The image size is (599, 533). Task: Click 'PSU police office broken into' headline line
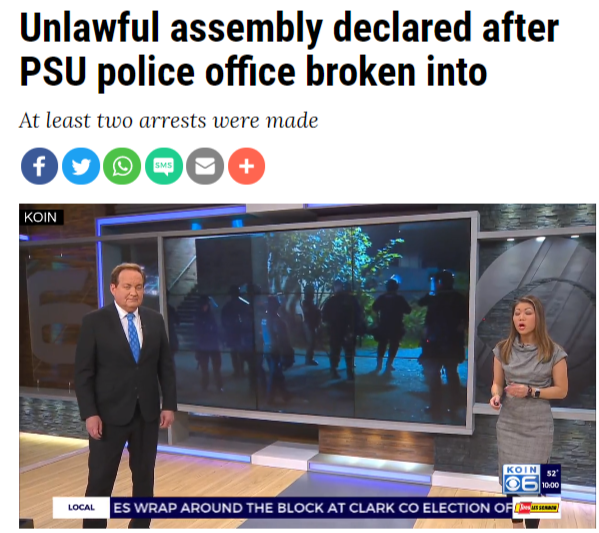(254, 71)
